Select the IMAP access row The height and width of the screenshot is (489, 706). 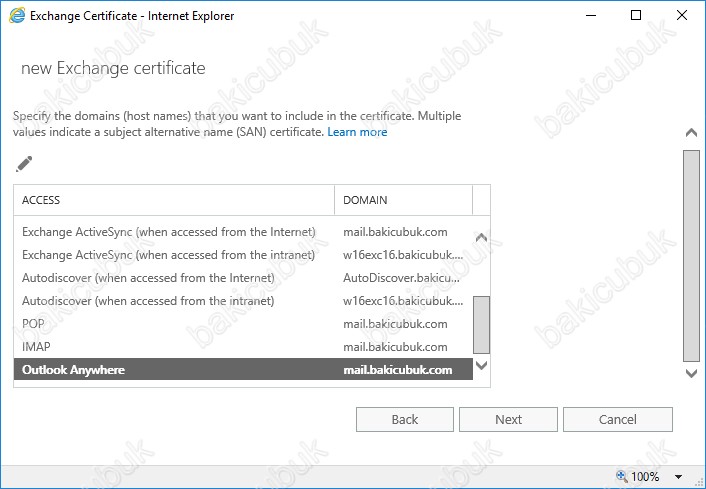(243, 347)
